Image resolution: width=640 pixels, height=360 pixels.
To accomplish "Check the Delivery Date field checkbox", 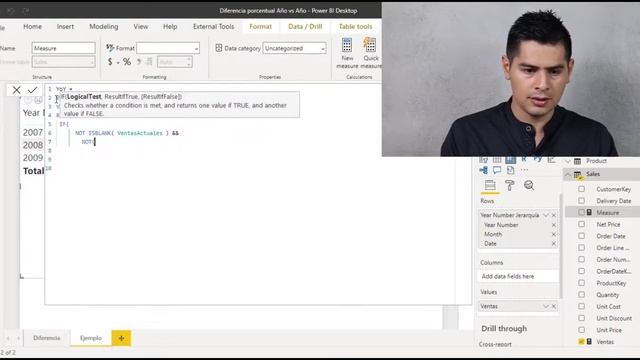I will (581, 201).
